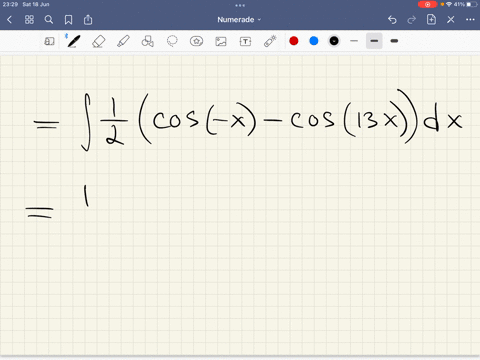Select the Eraser tool
This screenshot has width=480, height=360.
pyautogui.click(x=98, y=41)
